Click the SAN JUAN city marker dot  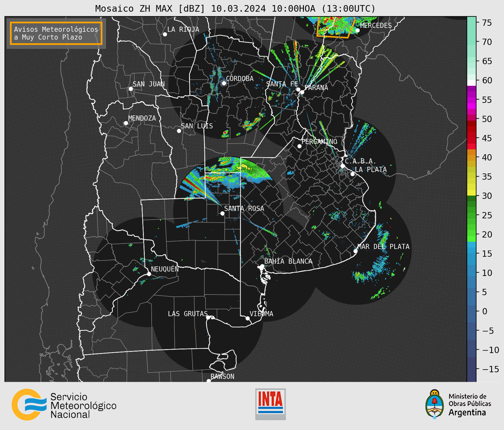tap(131, 89)
